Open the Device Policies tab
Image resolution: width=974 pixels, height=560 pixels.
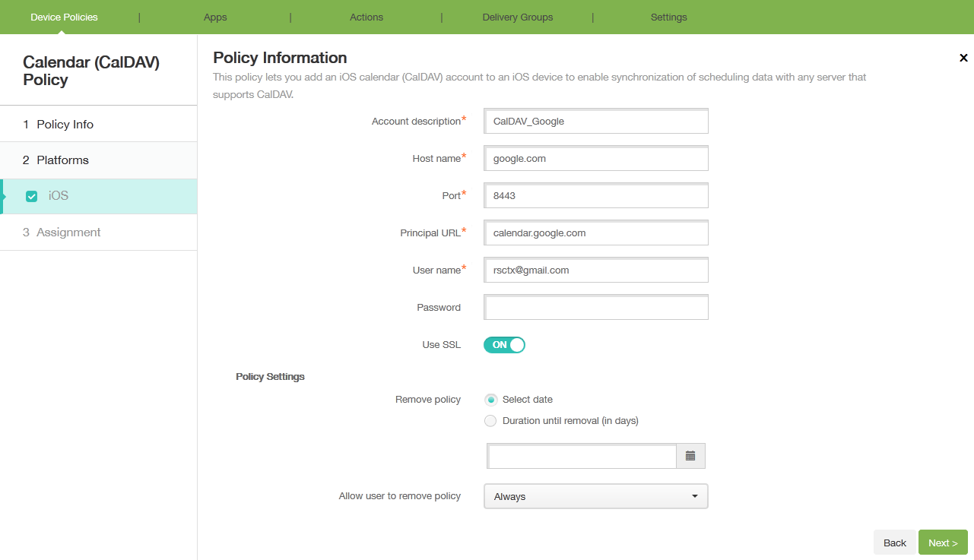(64, 17)
